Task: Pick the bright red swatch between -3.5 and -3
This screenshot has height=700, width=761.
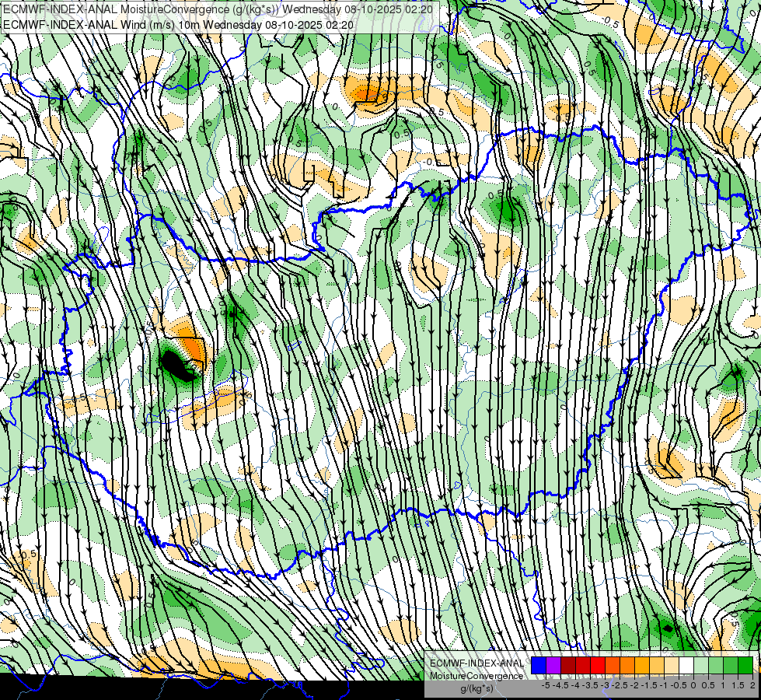Action: tap(598, 666)
